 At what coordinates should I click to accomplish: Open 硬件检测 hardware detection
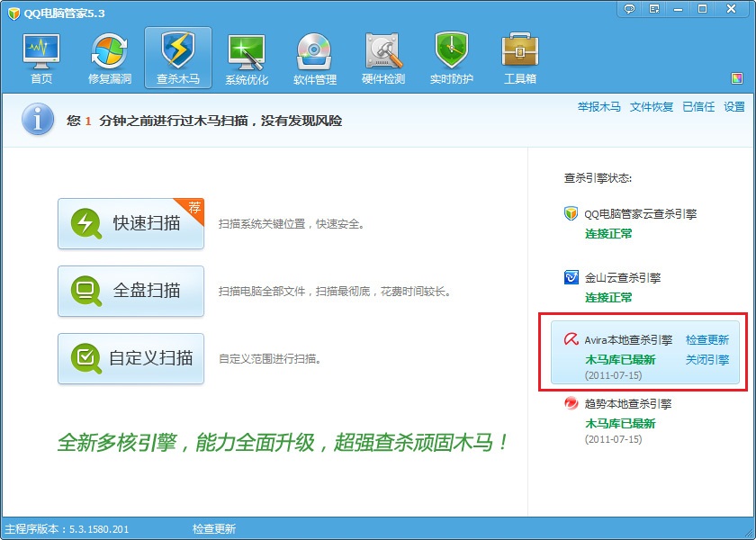383,58
